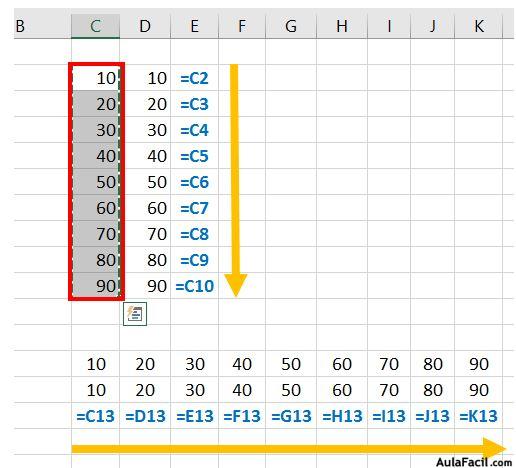This screenshot has width=516, height=468.
Task: Open the AulaFacil.com watermark link
Action: click(x=474, y=462)
